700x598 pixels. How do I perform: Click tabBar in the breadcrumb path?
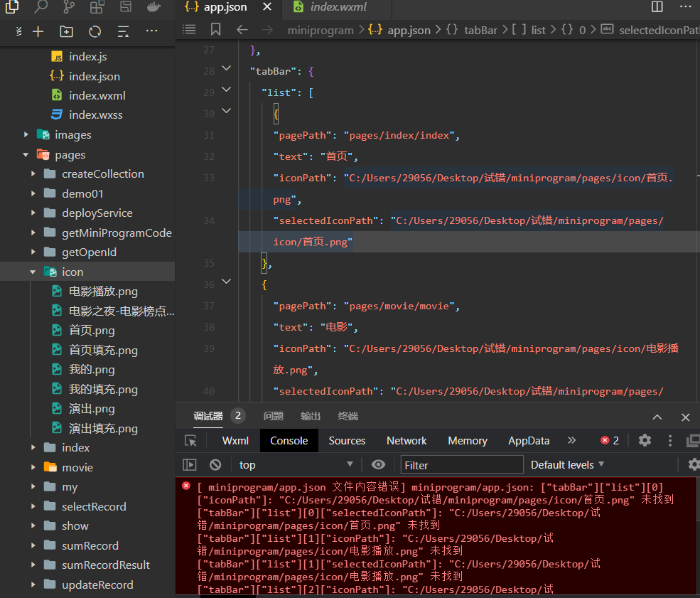480,30
